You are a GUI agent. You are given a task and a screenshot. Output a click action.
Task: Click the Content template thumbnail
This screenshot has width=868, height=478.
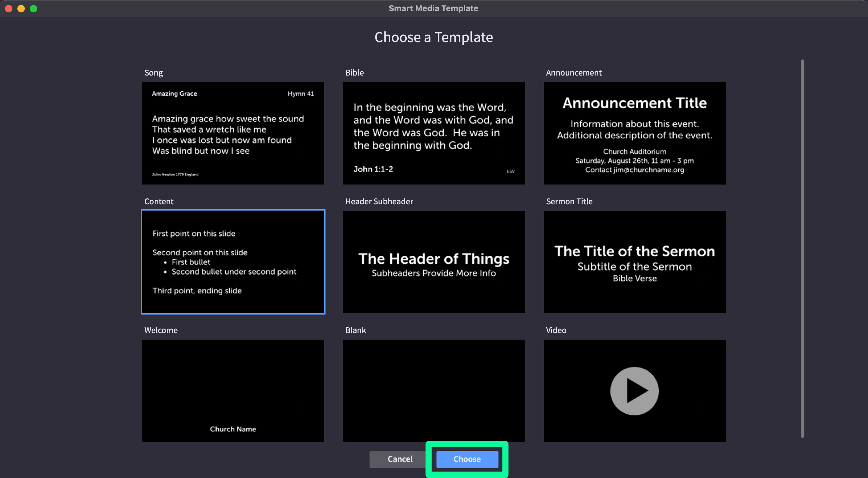[x=233, y=262]
